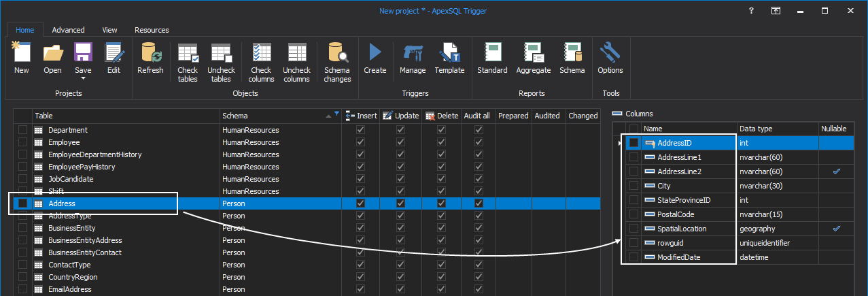
Task: Click the Update column header
Action: coord(401,116)
